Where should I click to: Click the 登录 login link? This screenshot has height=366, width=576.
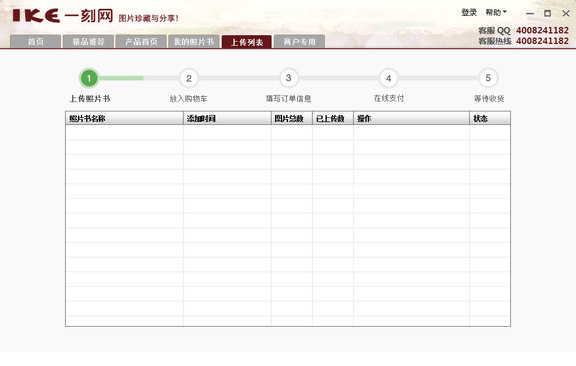[469, 12]
